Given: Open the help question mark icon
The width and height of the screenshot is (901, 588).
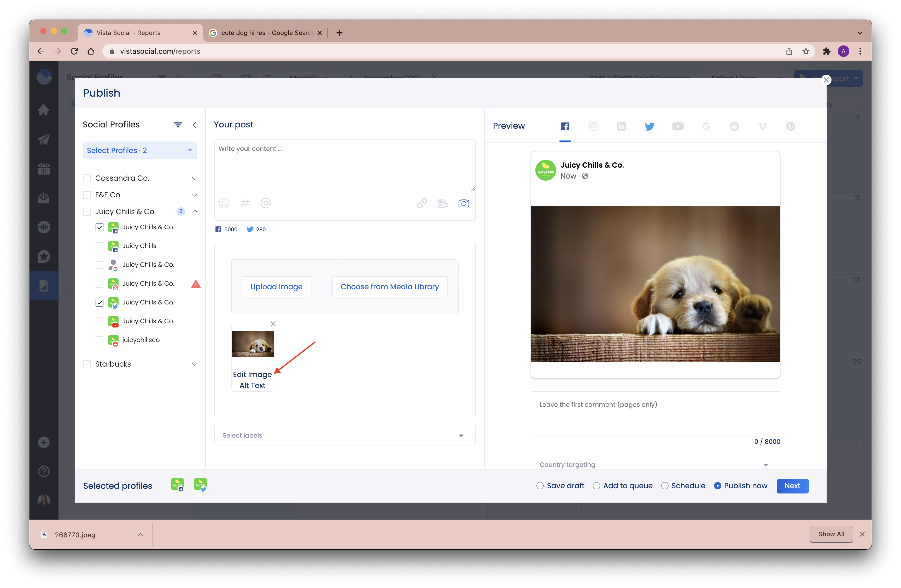Looking at the screenshot, I should pyautogui.click(x=44, y=472).
